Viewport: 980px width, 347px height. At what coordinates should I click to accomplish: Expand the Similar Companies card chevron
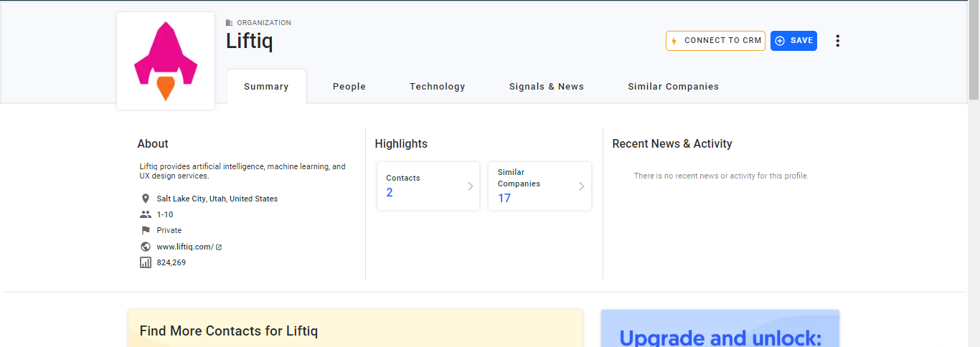click(582, 186)
